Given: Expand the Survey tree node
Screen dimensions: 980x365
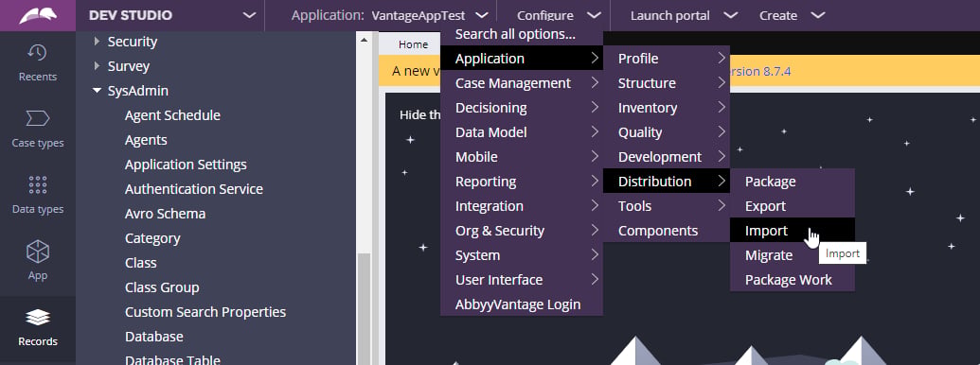Looking at the screenshot, I should point(97,66).
